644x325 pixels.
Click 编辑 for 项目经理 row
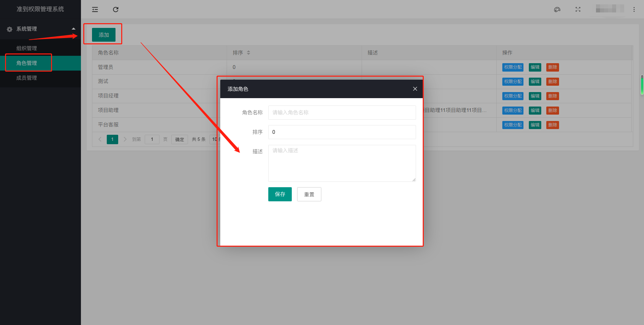click(x=535, y=96)
